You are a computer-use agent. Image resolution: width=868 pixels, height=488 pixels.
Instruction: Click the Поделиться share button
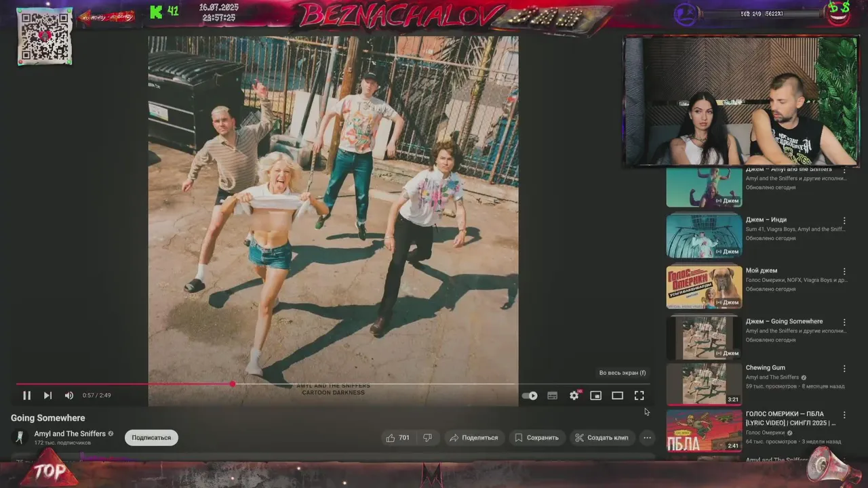pyautogui.click(x=474, y=438)
